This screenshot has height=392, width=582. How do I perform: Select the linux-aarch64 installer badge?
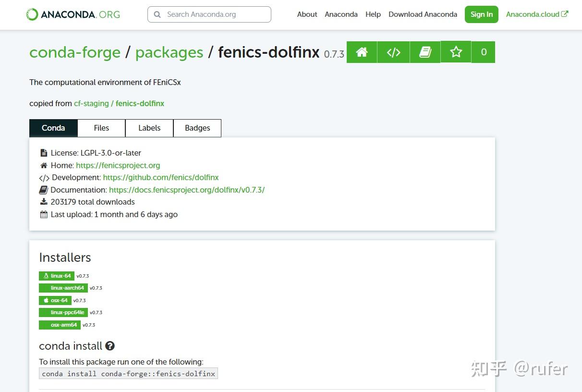coord(63,288)
